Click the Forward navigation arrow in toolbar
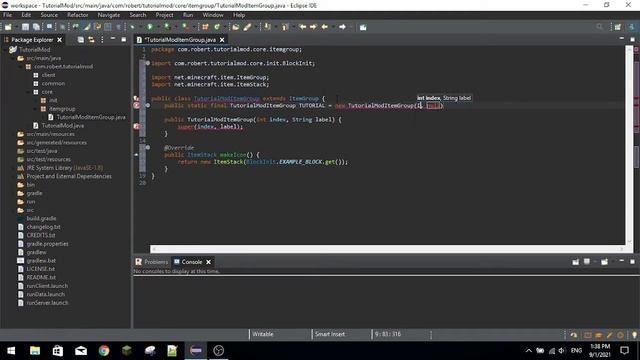This screenshot has height=360, width=640. click(342, 27)
